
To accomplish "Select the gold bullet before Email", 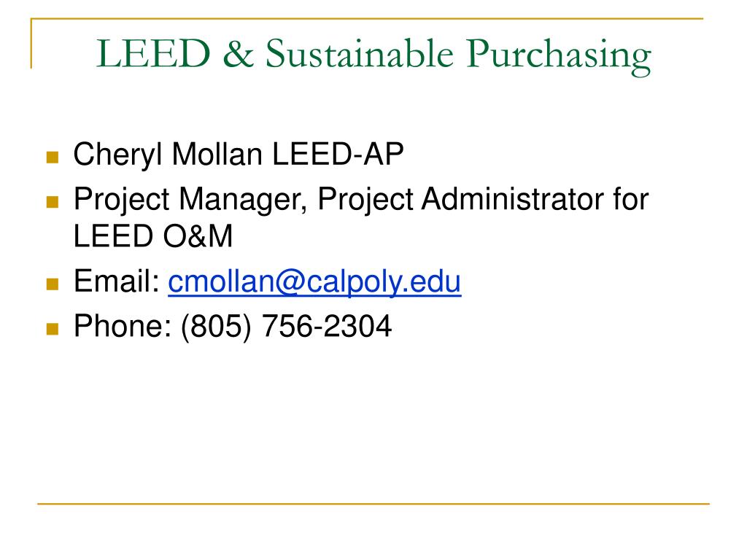I will coord(53,284).
